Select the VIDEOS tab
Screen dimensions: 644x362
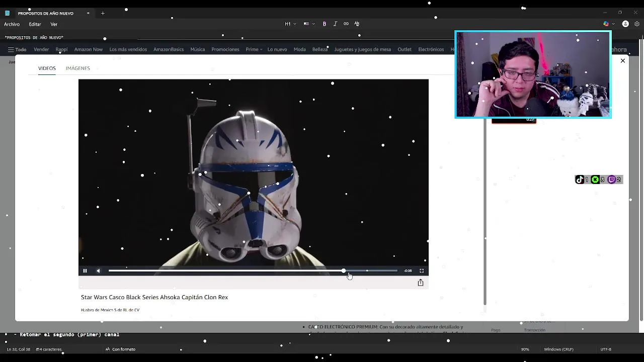[47, 68]
